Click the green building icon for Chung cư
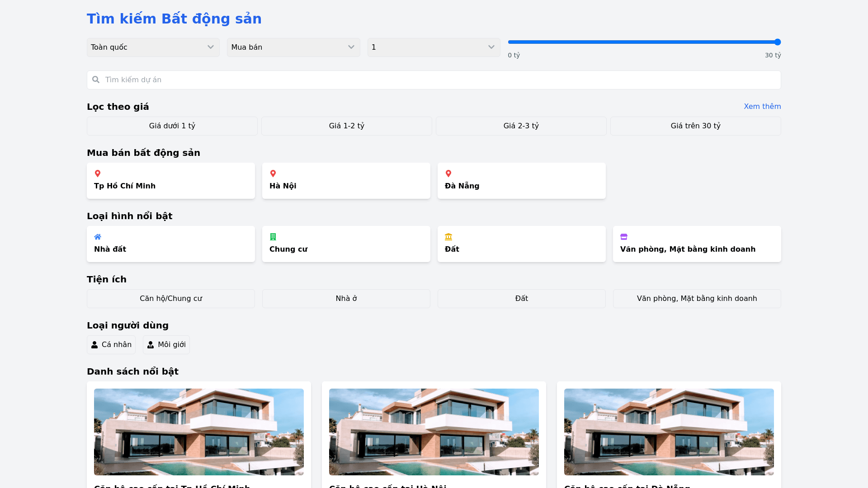 [273, 237]
